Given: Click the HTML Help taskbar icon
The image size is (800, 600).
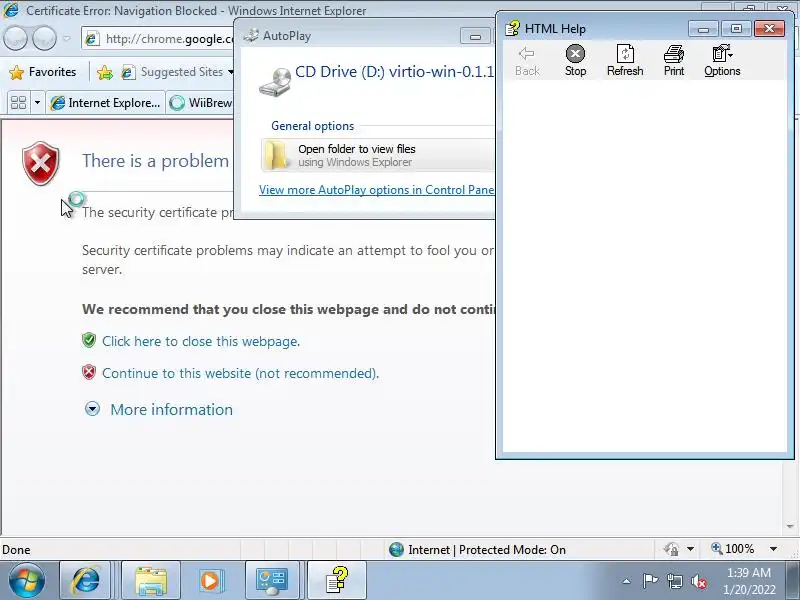Looking at the screenshot, I should pyautogui.click(x=337, y=581).
